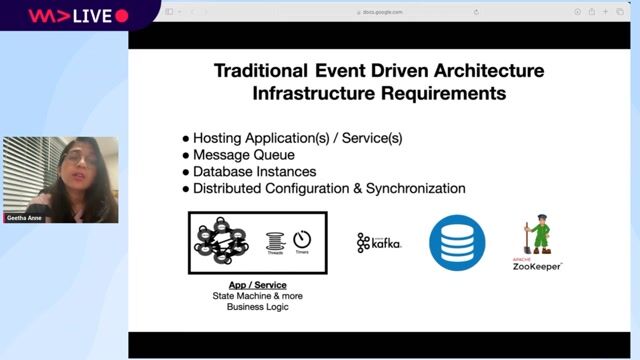Image resolution: width=640 pixels, height=360 pixels.
Task: Click bullet 'Message Queue'
Action: (239, 155)
